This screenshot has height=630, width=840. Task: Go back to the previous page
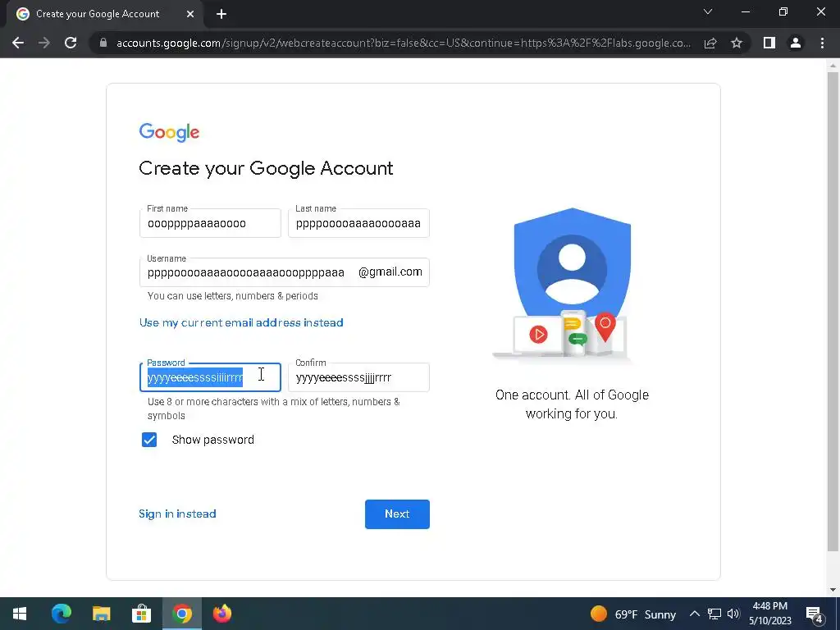pos(18,43)
